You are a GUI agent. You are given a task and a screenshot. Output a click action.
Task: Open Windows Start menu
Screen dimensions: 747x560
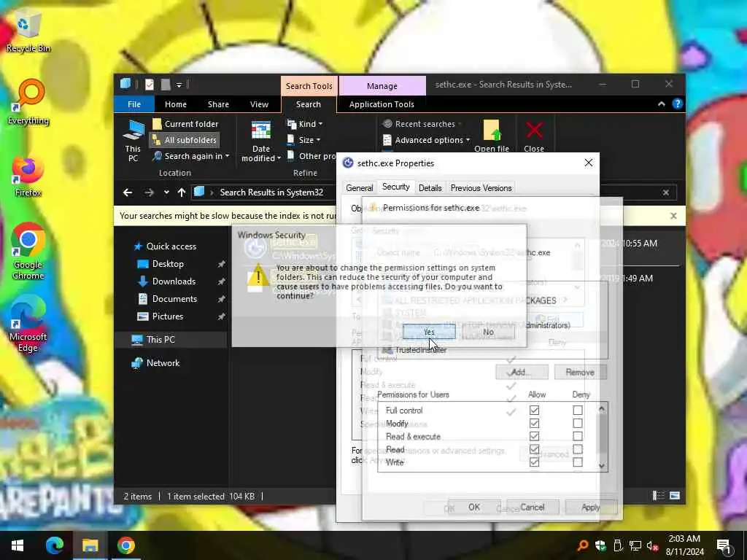(18, 545)
